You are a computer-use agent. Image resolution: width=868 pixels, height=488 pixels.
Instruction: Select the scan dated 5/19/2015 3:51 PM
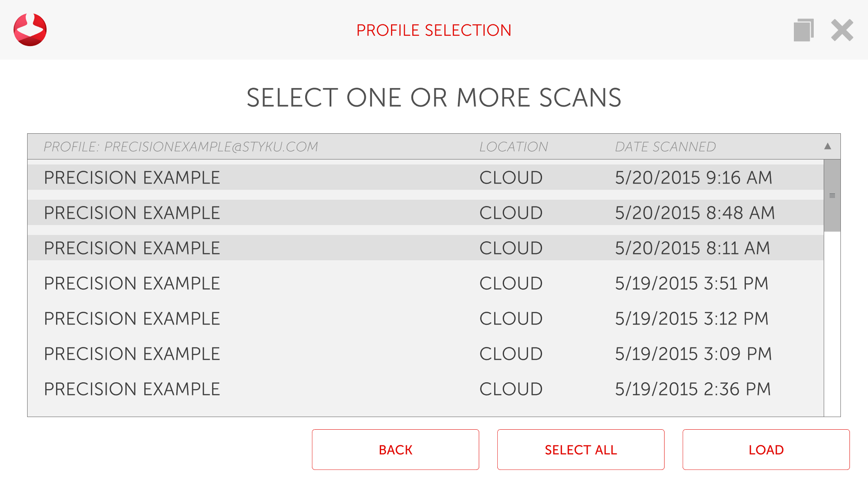tap(425, 283)
